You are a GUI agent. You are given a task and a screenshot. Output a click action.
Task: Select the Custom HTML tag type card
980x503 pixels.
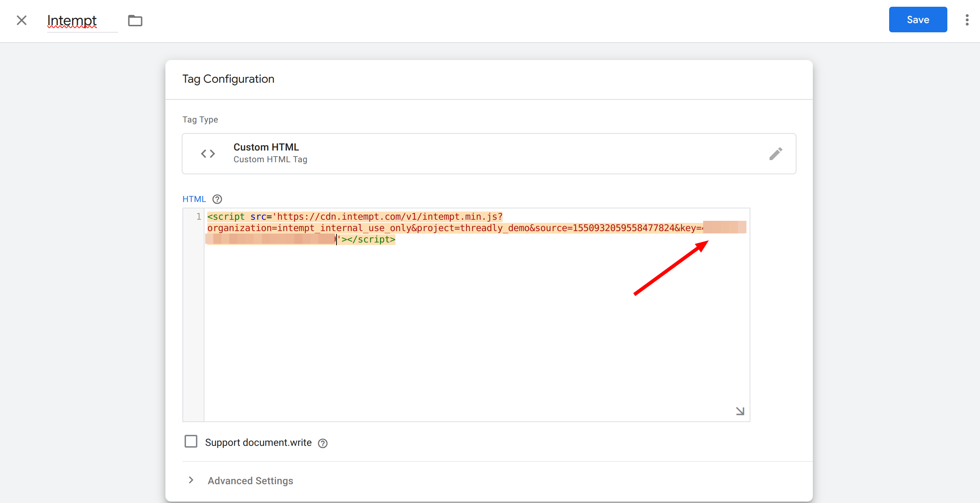(489, 153)
